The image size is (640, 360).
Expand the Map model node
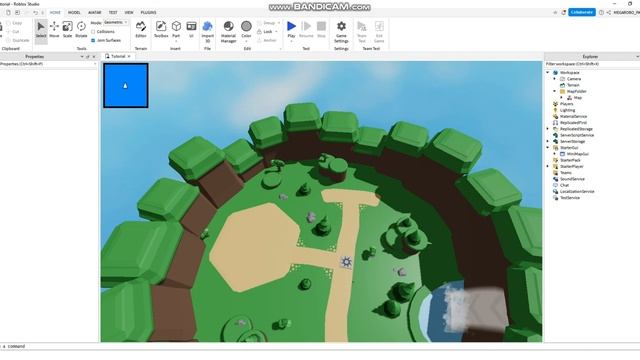pyautogui.click(x=562, y=98)
